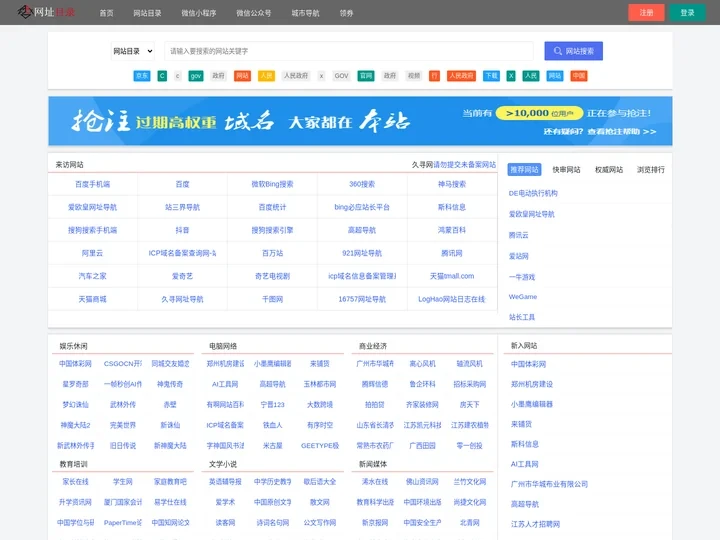
Task: Click the 抢注过期高权重域名 banner
Action: point(360,121)
